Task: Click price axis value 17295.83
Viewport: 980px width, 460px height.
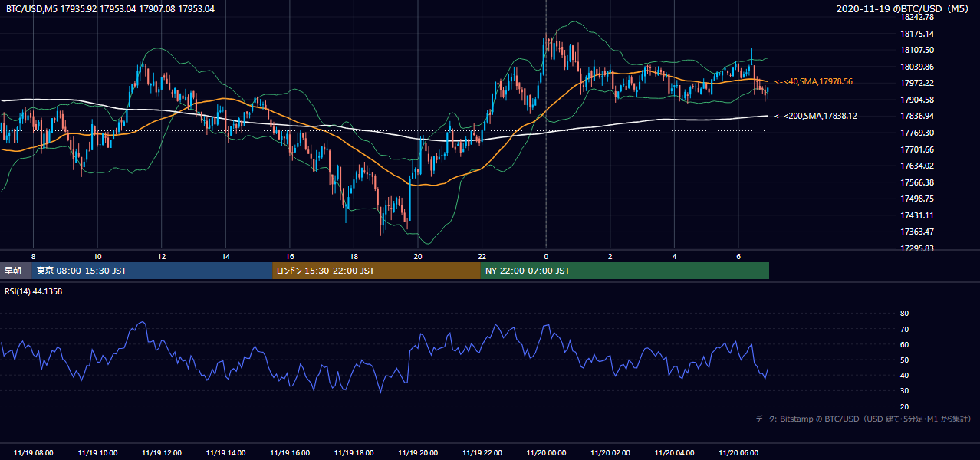Action: click(917, 248)
